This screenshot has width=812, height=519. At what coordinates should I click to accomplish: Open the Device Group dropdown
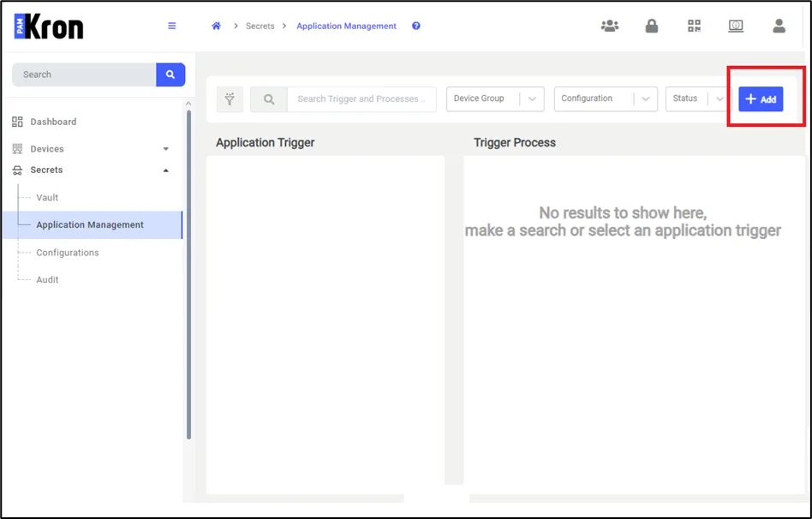click(495, 99)
